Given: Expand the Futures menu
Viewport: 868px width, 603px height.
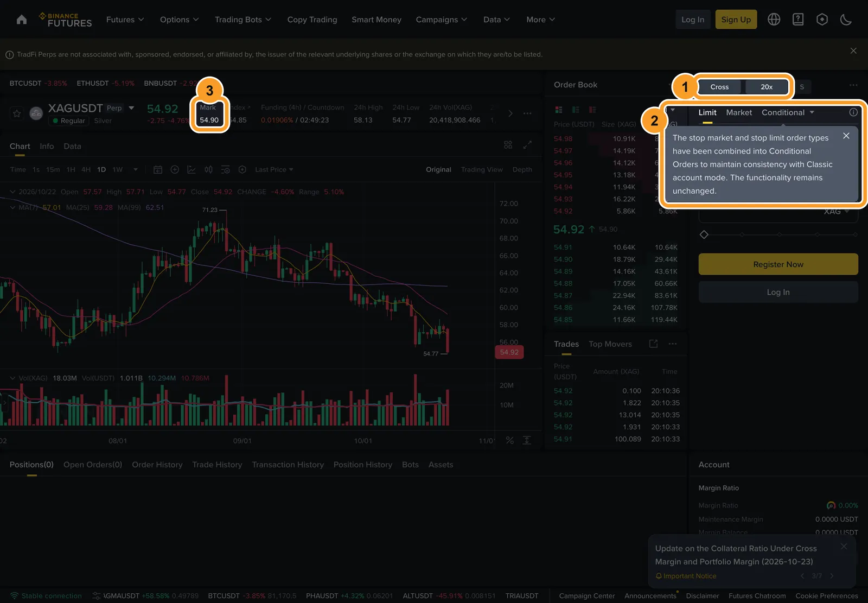Looking at the screenshot, I should (x=125, y=20).
